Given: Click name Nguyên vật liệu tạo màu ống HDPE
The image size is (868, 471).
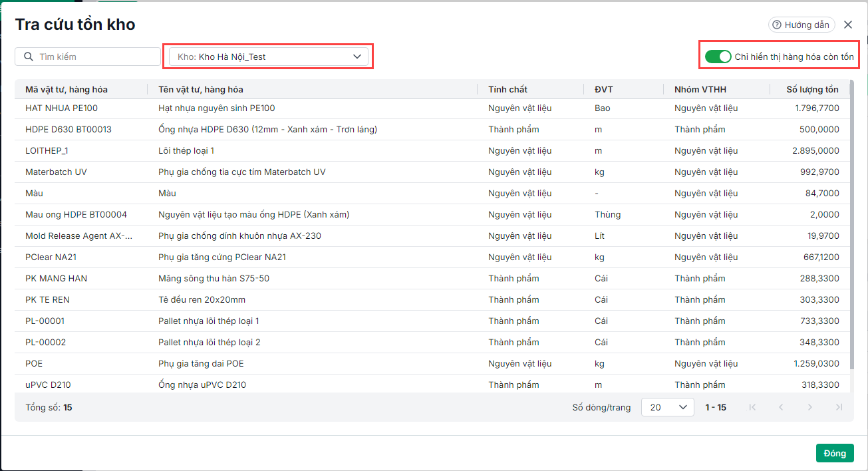Looking at the screenshot, I should tap(254, 214).
